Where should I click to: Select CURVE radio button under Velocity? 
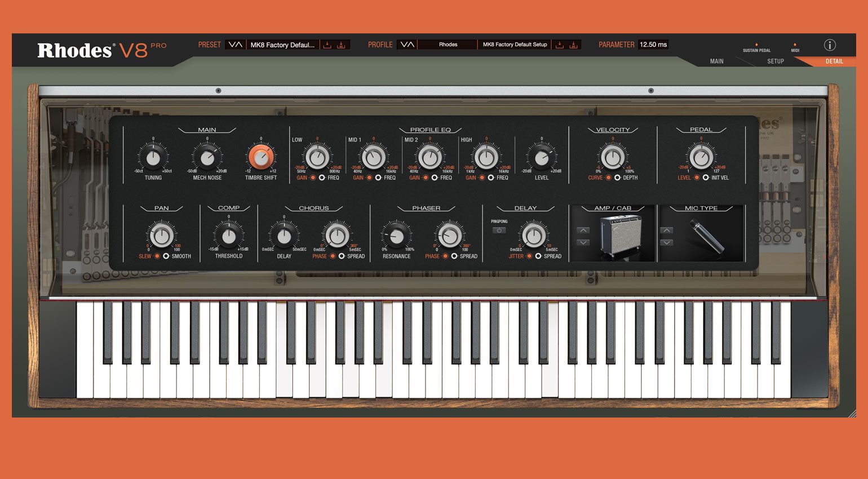pos(608,178)
